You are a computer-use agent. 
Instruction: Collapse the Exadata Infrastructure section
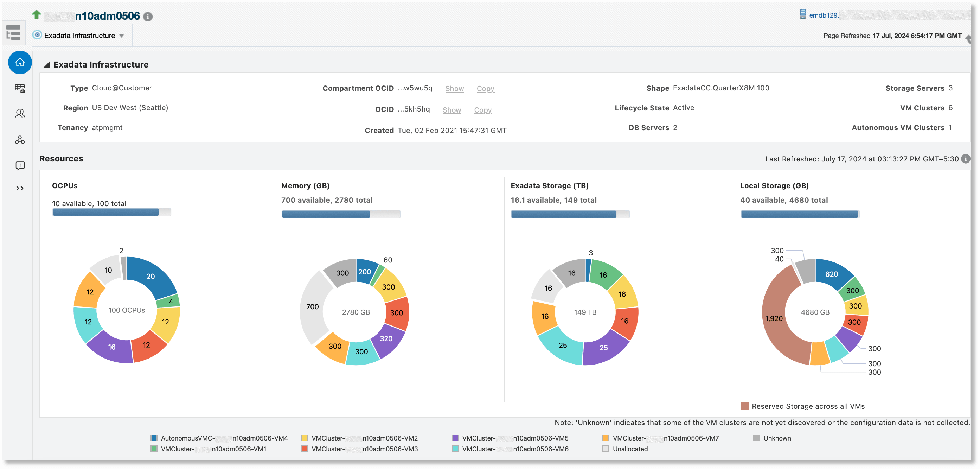pyautogui.click(x=46, y=64)
